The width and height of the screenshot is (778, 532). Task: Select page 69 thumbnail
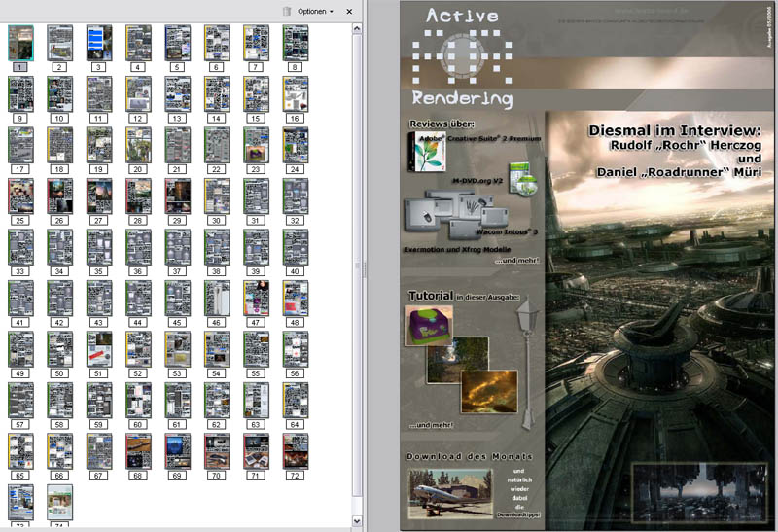pos(178,452)
